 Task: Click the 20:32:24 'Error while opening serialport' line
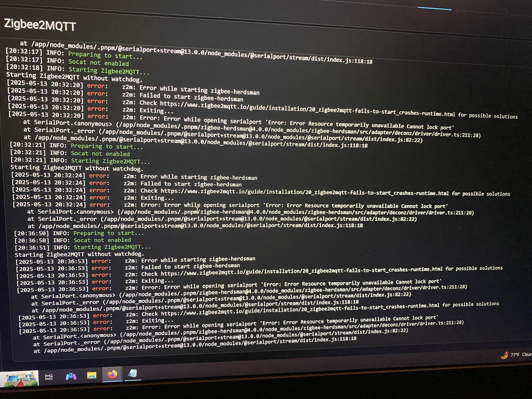(230, 205)
